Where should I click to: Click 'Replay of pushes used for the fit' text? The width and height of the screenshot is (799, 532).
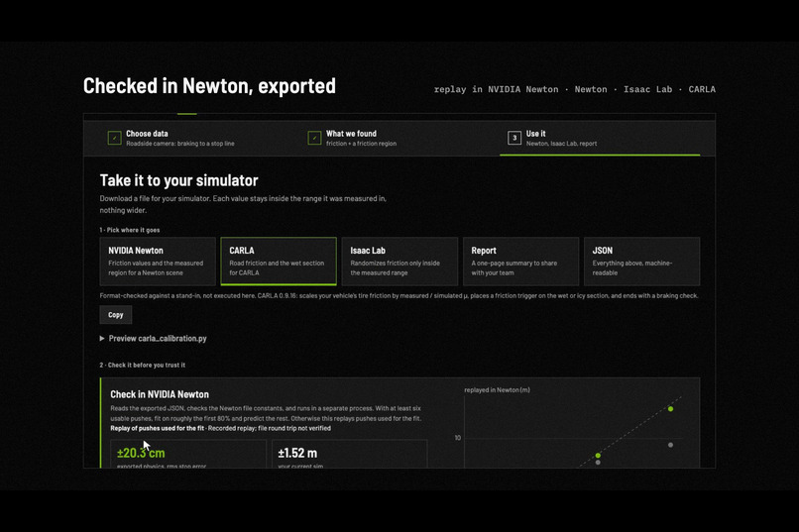[157, 428]
